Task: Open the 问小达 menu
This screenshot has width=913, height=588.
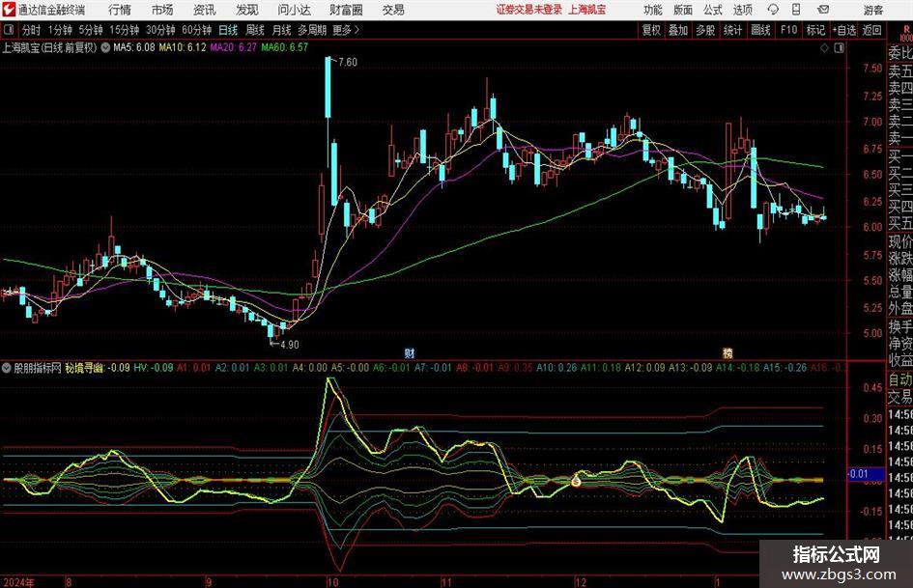Action: 295,10
